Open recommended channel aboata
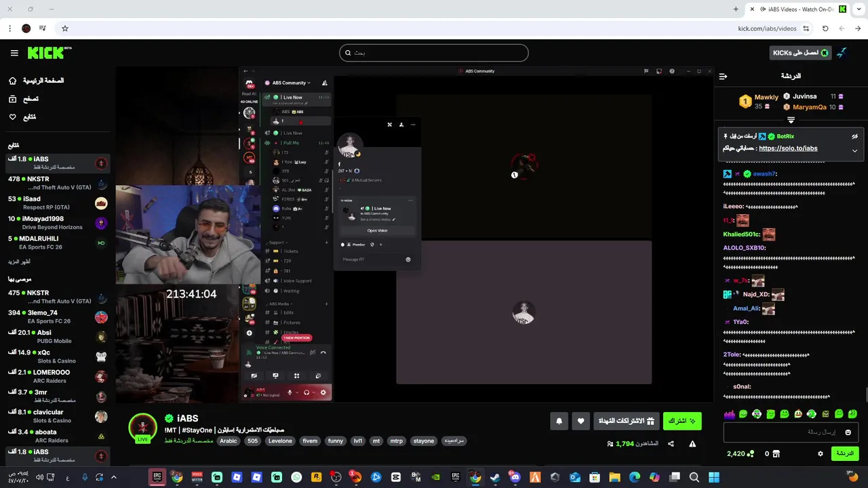The width and height of the screenshot is (868, 488). (x=58, y=436)
